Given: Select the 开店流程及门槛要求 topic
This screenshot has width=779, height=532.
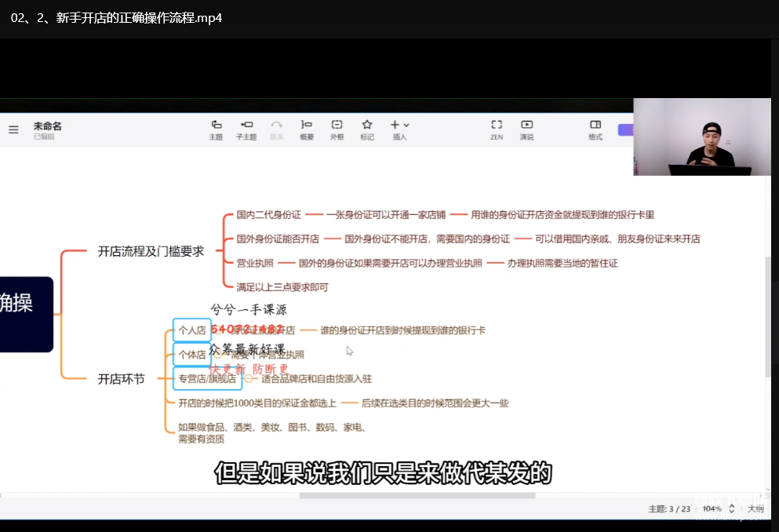Looking at the screenshot, I should coord(151,251).
